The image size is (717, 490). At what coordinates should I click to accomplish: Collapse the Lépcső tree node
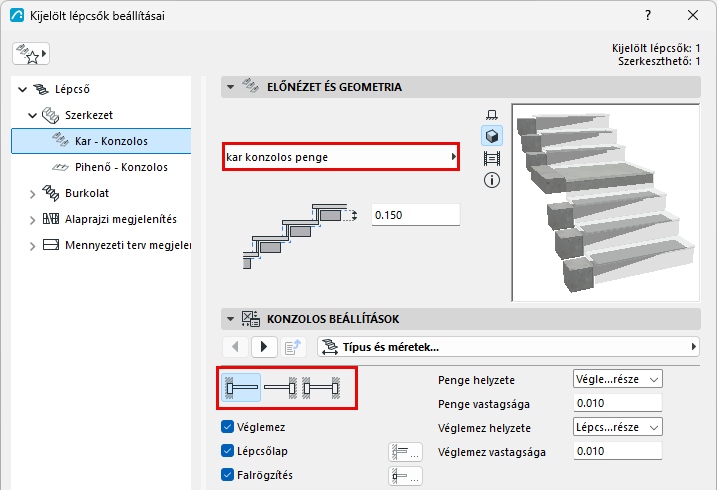(22, 89)
